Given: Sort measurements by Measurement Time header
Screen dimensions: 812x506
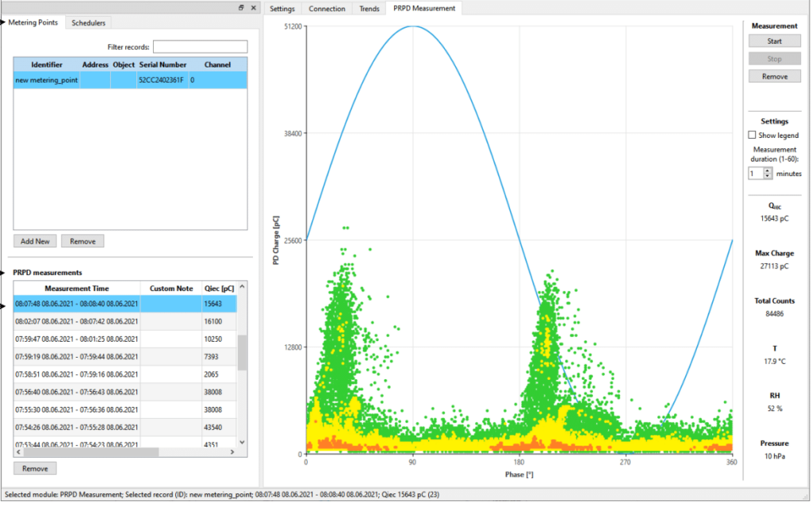Looking at the screenshot, I should pos(77,289).
